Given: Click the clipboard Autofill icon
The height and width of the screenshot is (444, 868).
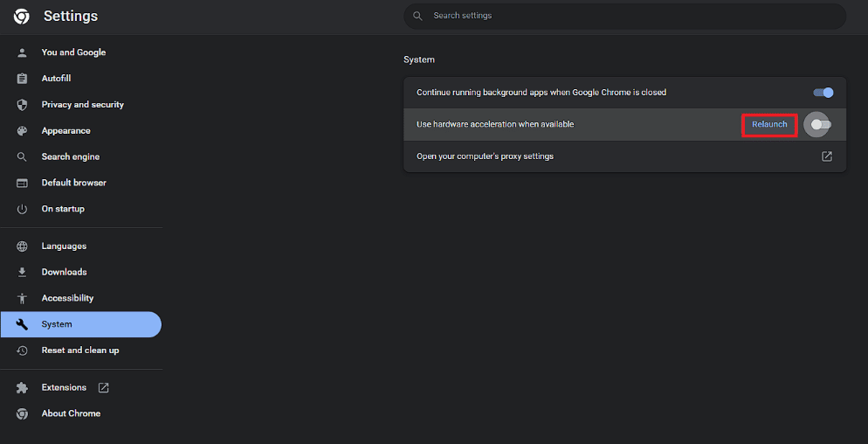Looking at the screenshot, I should tap(22, 79).
